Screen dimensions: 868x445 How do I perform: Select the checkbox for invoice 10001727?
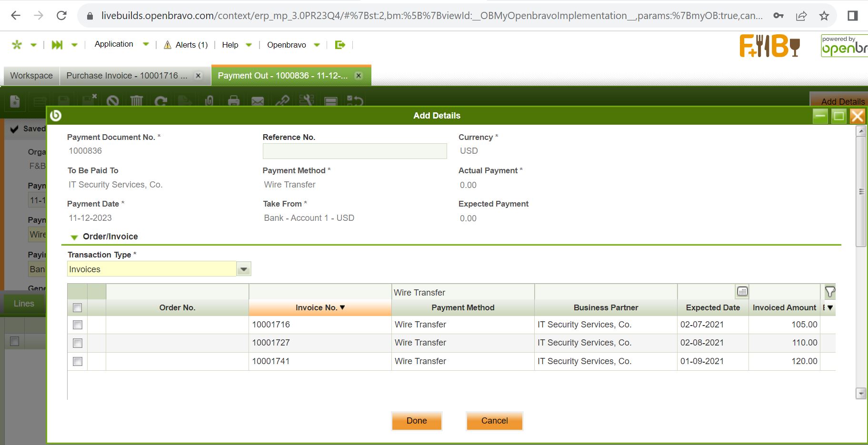tap(78, 343)
